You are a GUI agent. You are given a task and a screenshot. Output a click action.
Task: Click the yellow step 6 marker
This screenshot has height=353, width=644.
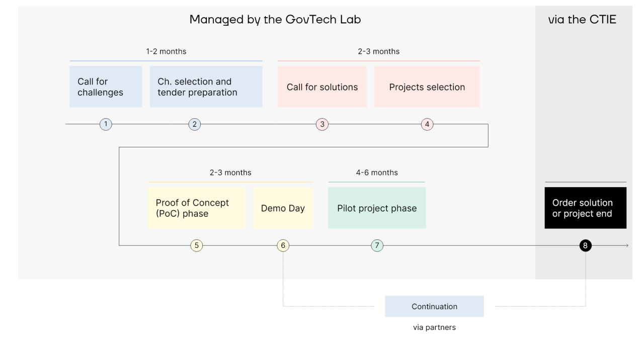(283, 245)
